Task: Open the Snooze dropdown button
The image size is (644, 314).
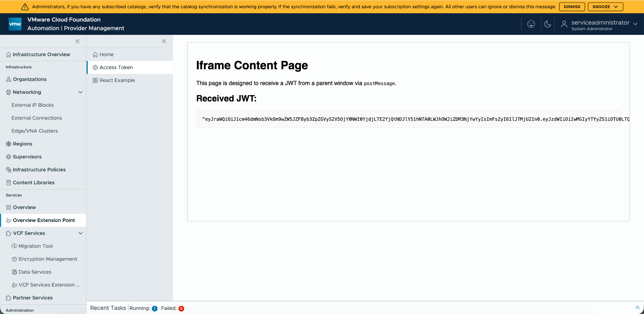Action: (x=605, y=7)
